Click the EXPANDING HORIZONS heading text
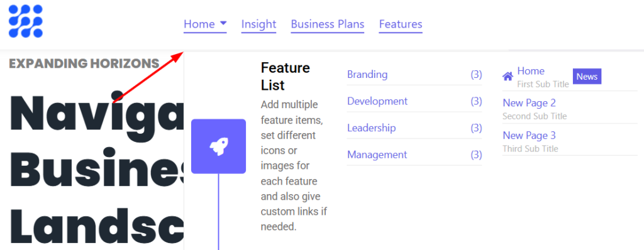The image size is (644, 250). click(x=84, y=63)
